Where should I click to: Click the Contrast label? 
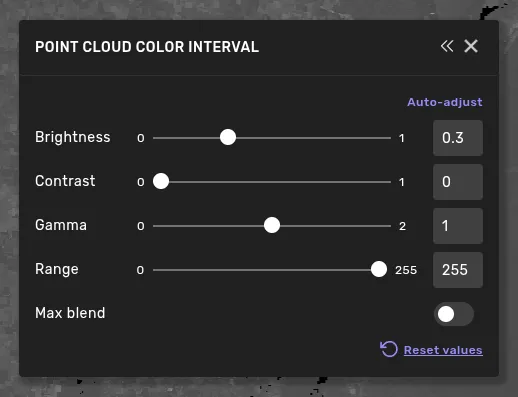click(65, 181)
